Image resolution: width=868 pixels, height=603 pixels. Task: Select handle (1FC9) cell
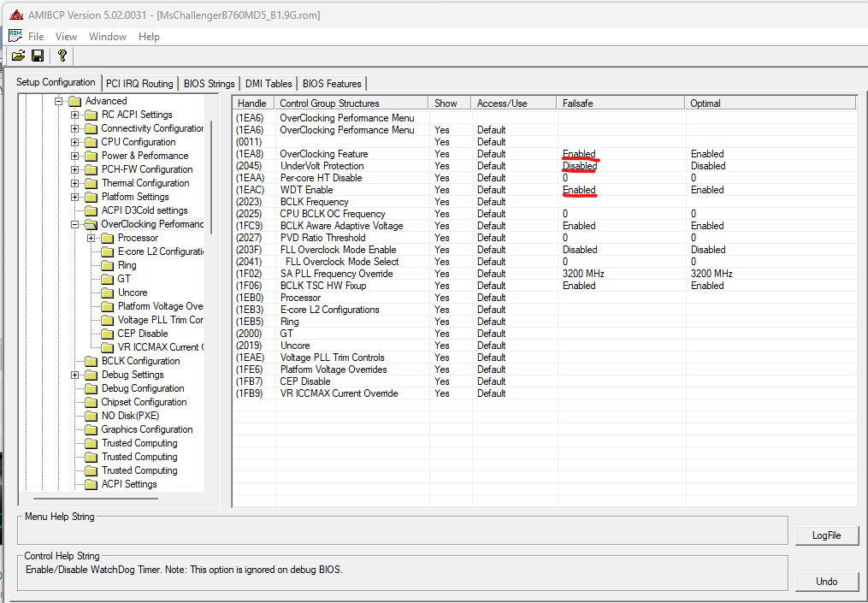tap(249, 226)
